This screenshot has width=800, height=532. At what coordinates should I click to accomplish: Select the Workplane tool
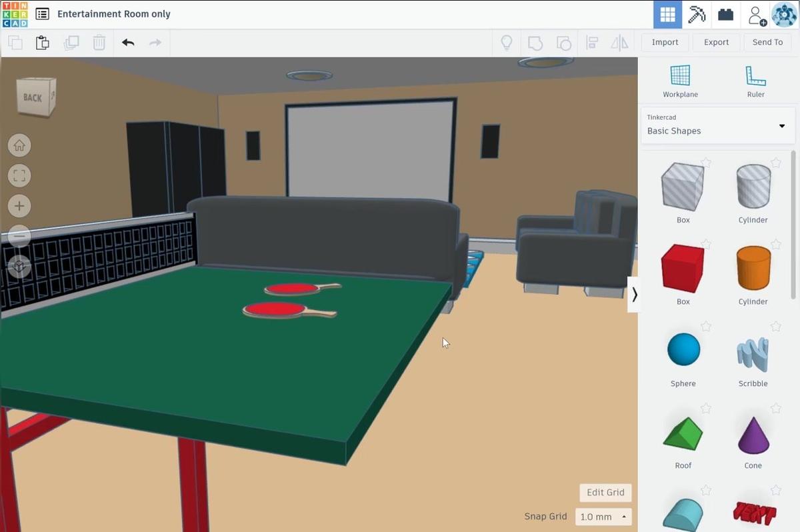point(680,81)
